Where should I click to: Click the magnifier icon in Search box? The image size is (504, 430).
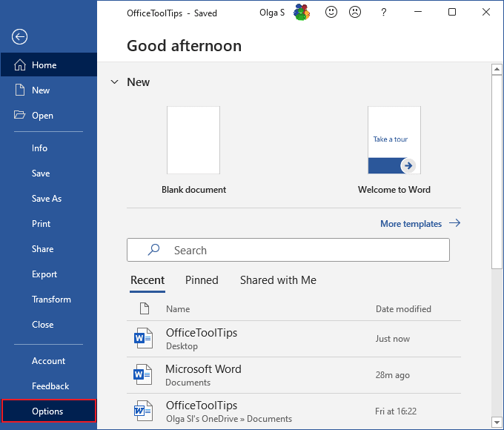154,251
